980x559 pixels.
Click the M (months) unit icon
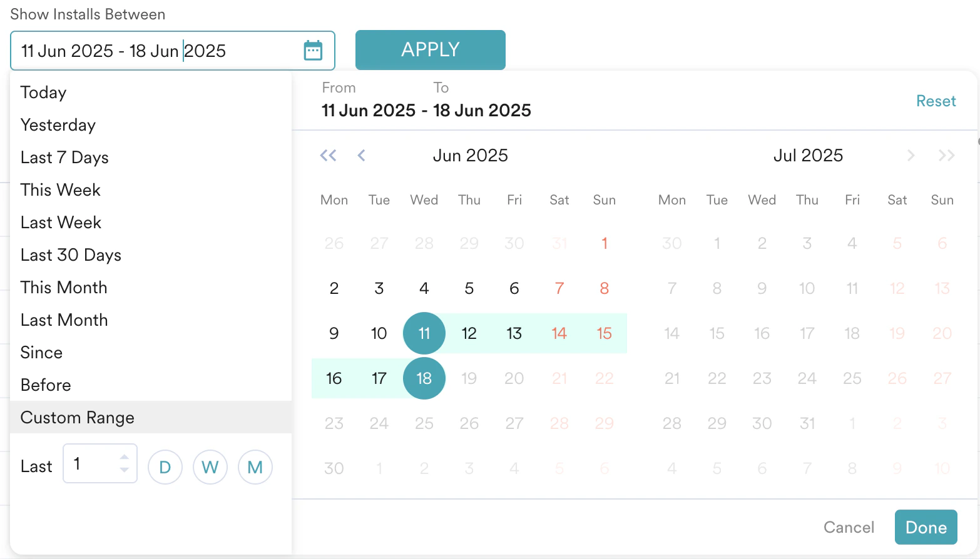click(255, 466)
